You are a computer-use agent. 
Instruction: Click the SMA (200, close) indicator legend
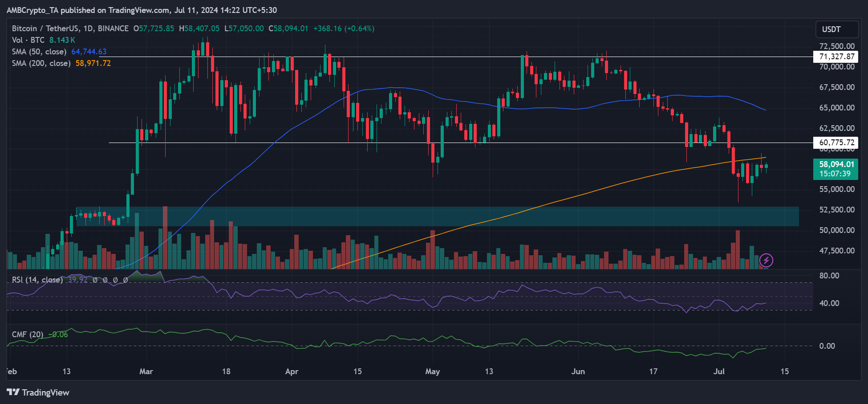coord(41,63)
